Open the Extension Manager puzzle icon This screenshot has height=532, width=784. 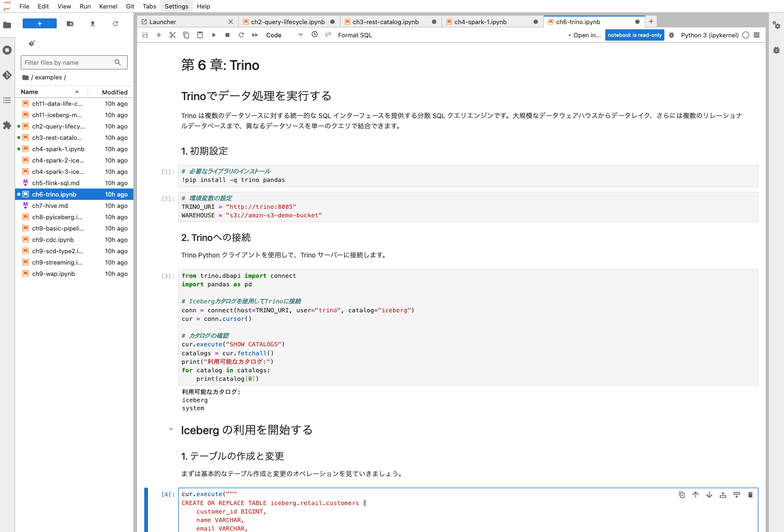7,125
